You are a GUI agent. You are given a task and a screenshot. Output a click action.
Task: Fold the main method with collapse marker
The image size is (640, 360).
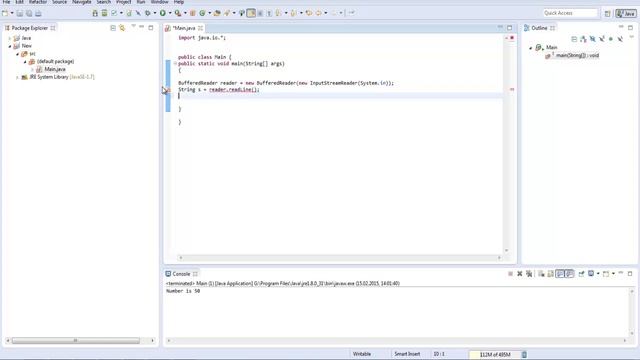[x=175, y=63]
